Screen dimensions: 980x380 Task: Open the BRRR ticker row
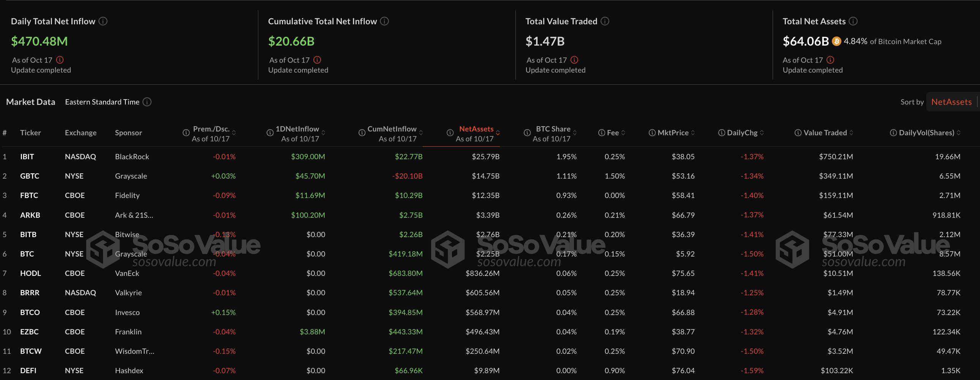(490, 293)
